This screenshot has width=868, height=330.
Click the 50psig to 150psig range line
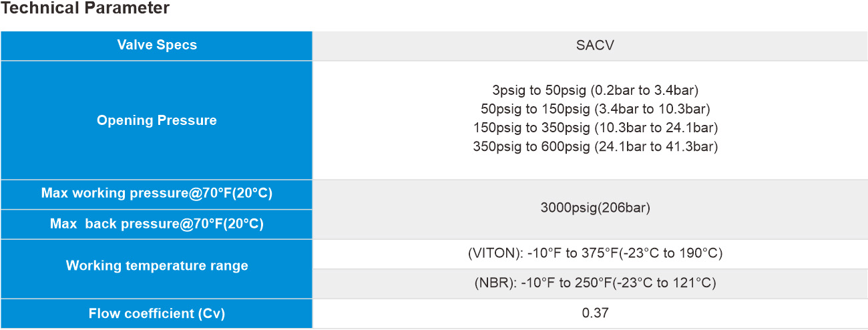point(595,108)
